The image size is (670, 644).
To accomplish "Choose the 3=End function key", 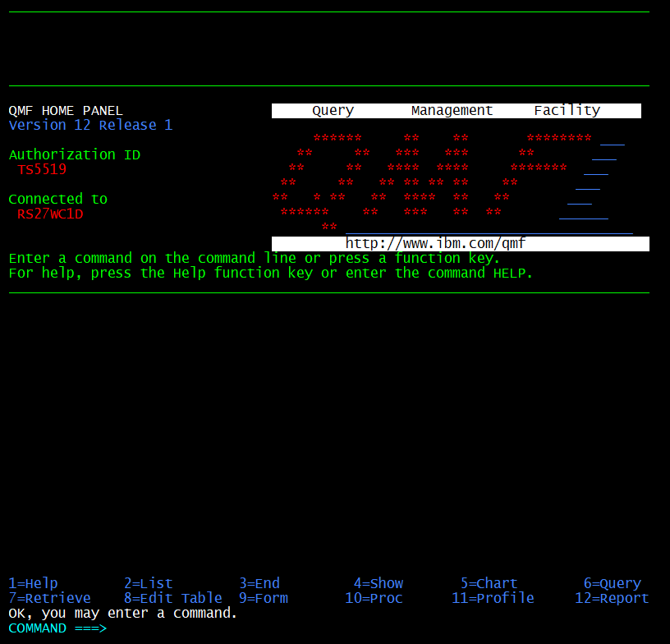I will (259, 583).
